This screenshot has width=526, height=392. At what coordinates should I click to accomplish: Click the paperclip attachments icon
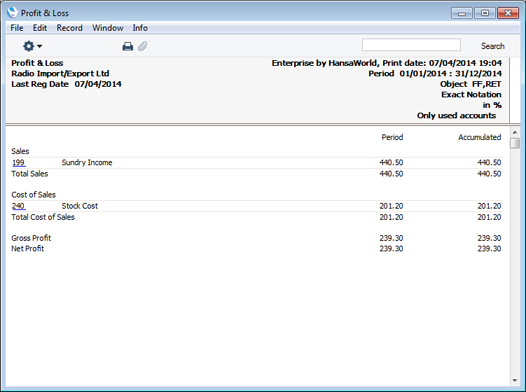[143, 46]
